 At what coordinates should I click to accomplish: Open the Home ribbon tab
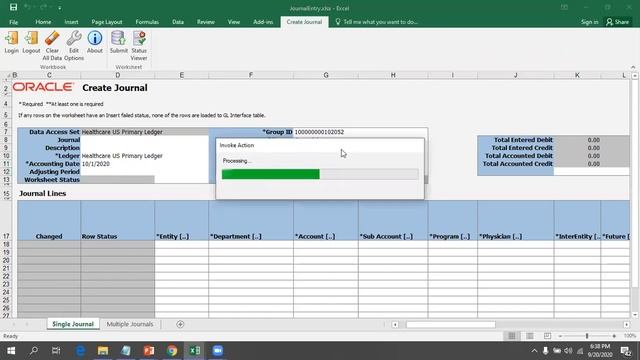point(43,22)
